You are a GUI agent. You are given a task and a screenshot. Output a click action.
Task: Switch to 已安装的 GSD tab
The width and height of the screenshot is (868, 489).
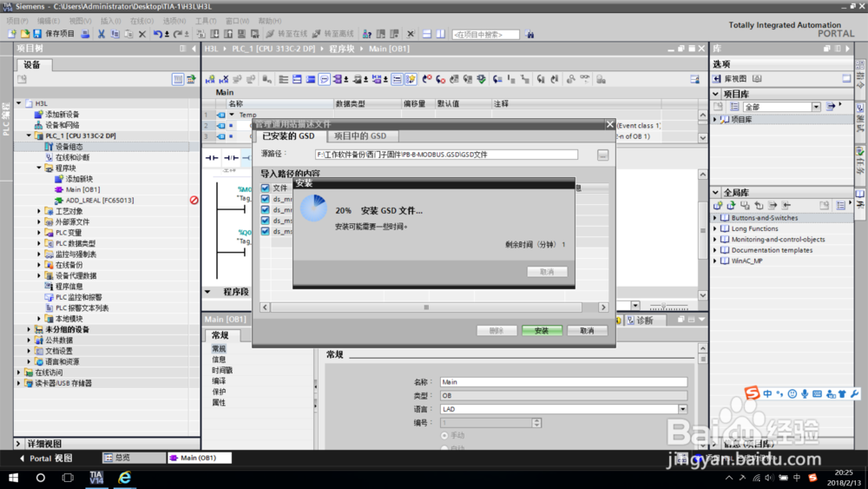[x=288, y=135]
